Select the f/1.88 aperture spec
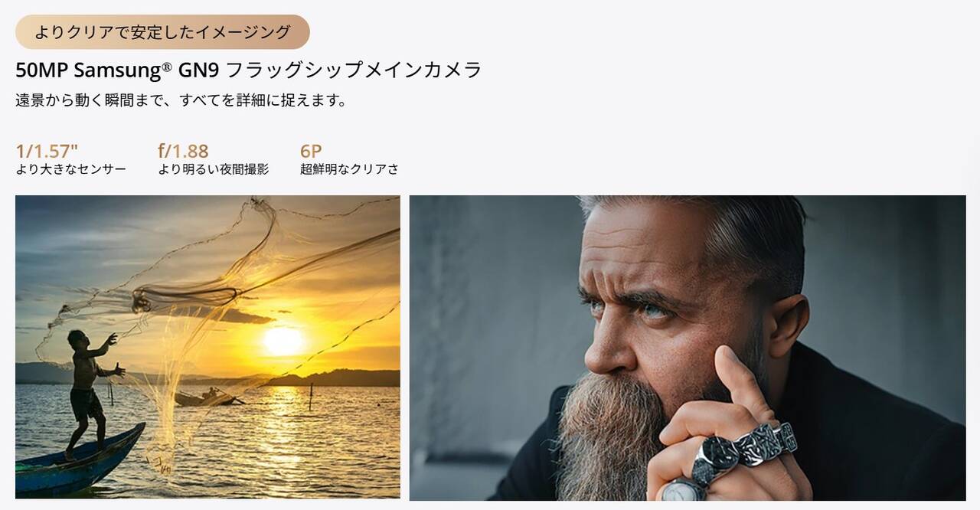 183,151
